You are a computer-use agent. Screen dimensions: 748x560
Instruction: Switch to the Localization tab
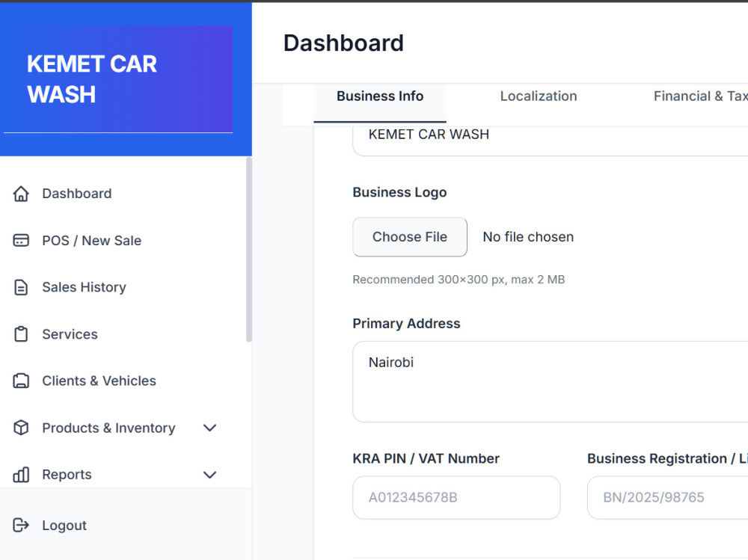[x=539, y=96]
